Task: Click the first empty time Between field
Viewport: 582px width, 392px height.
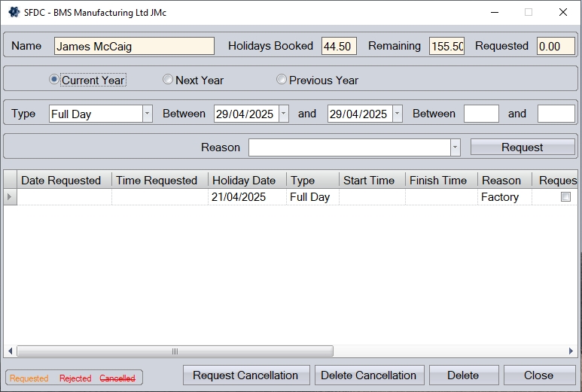Action: pos(481,114)
